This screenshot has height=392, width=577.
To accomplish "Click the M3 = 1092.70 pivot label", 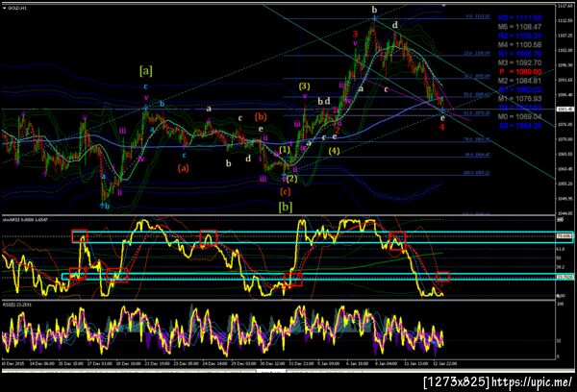I will (x=519, y=62).
